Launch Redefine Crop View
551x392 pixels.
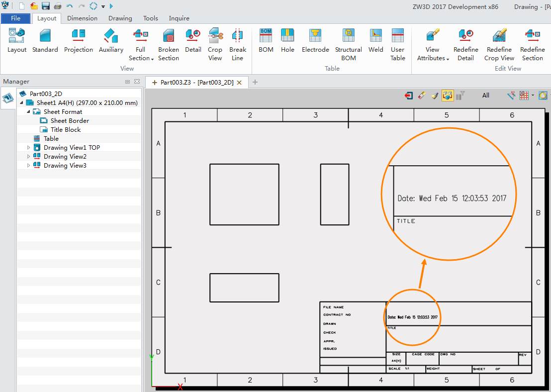(499, 36)
